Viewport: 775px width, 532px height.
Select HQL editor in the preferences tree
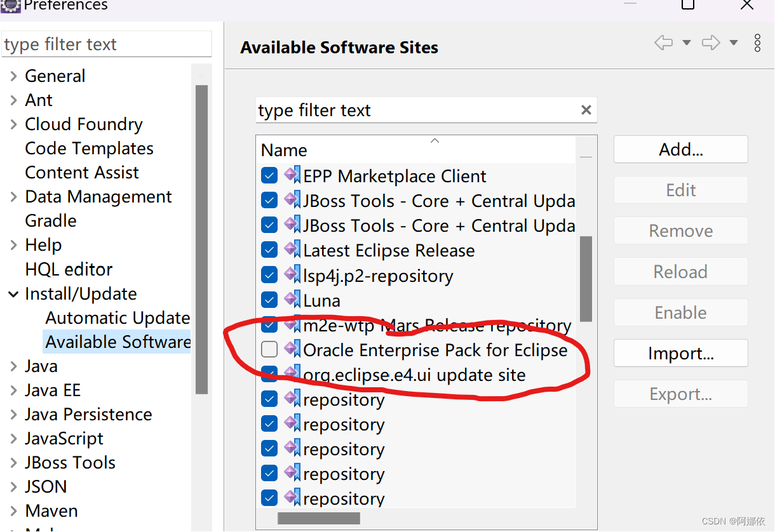(69, 269)
